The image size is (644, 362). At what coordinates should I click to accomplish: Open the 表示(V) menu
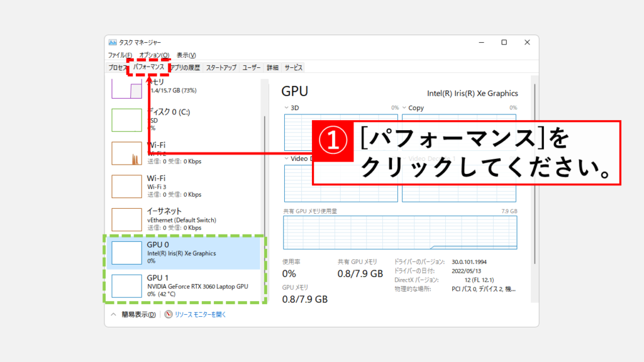pyautogui.click(x=186, y=55)
